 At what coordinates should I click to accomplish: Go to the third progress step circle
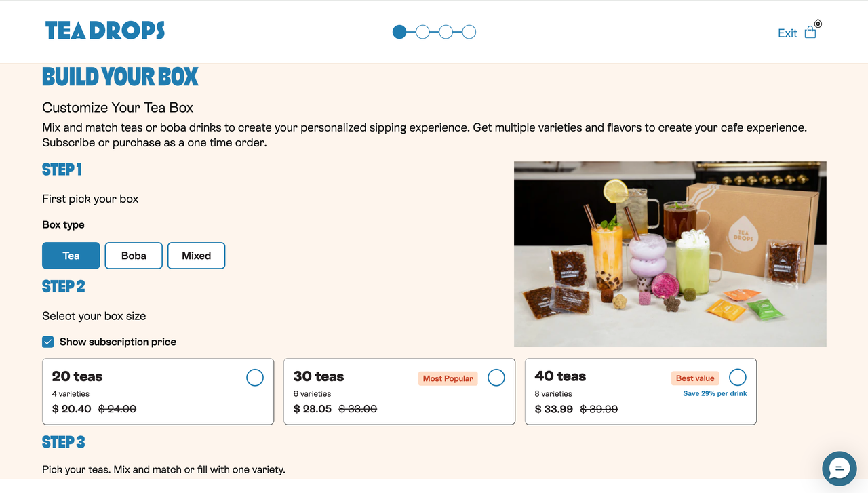pyautogui.click(x=446, y=32)
